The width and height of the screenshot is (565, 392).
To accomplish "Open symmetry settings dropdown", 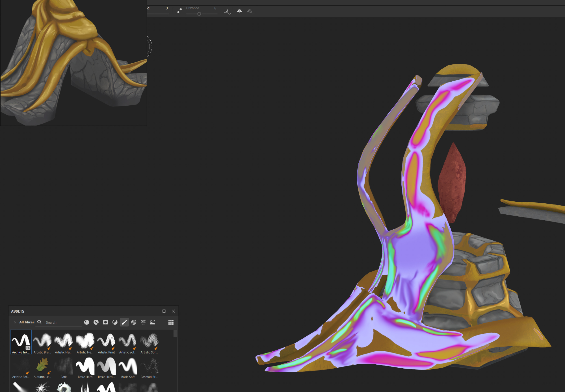I will tap(250, 11).
